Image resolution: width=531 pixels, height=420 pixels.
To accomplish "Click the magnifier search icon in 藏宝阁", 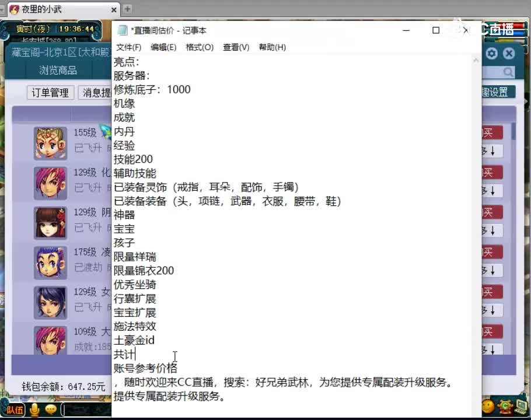I will tap(508, 72).
